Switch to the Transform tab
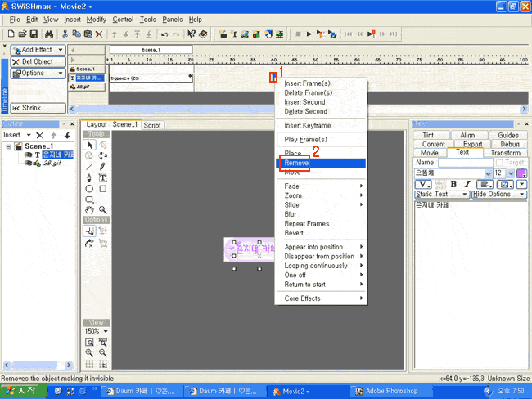This screenshot has height=399, width=532. pos(505,153)
